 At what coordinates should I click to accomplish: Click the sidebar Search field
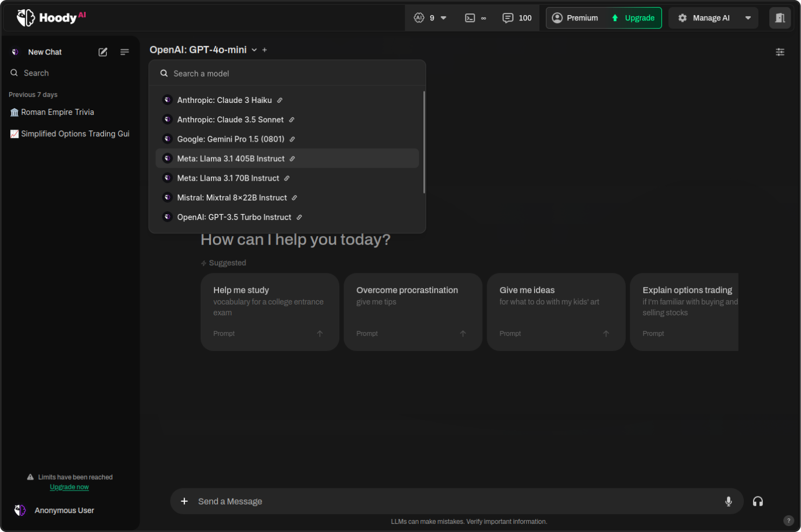(70, 73)
